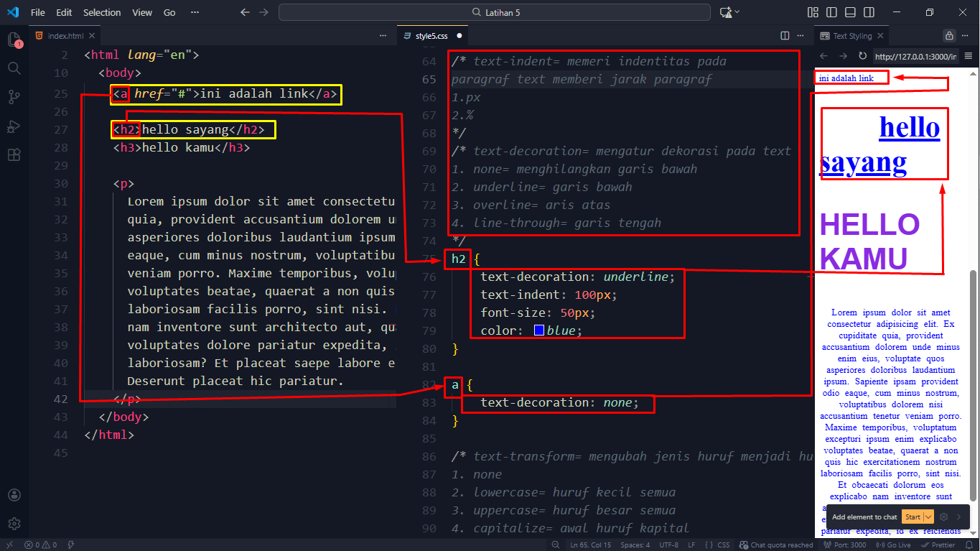The image size is (980, 551).
Task: Open the dropdown beside the Copilot chat icon
Action: pos(737,12)
